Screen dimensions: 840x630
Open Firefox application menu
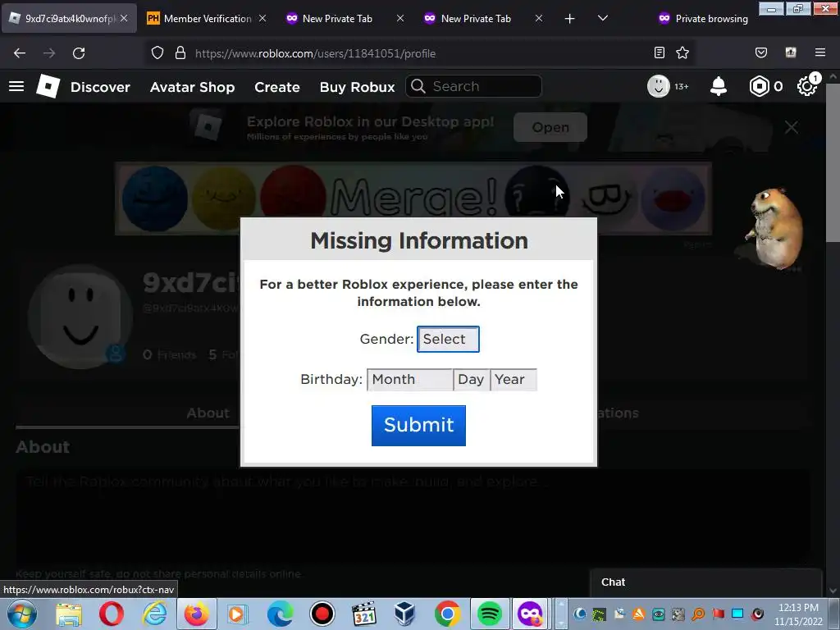(820, 52)
